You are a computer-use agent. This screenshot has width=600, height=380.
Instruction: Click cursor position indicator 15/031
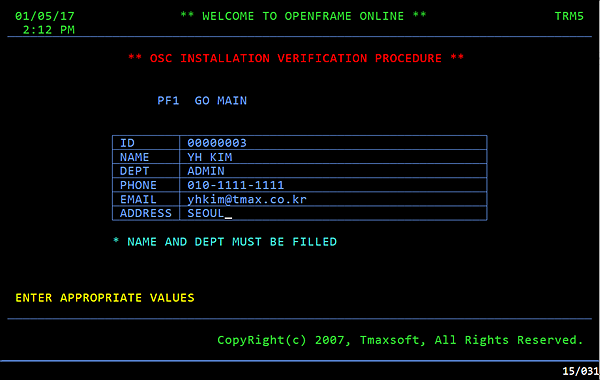pos(580,371)
